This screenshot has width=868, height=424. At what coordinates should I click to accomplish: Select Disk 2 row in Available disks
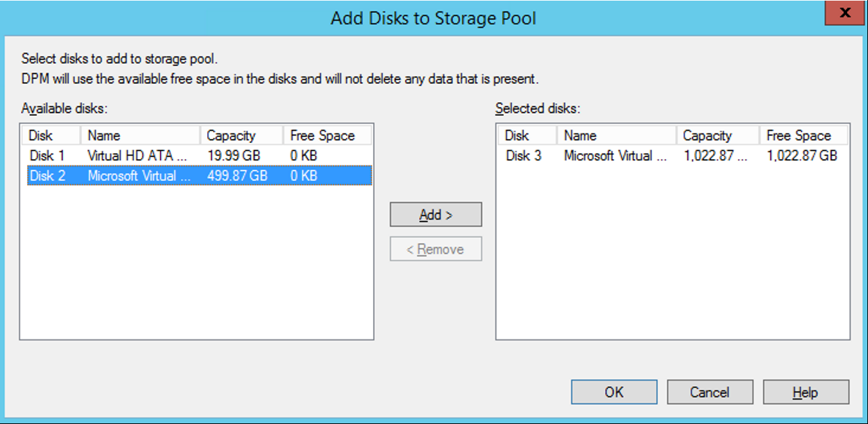point(199,175)
